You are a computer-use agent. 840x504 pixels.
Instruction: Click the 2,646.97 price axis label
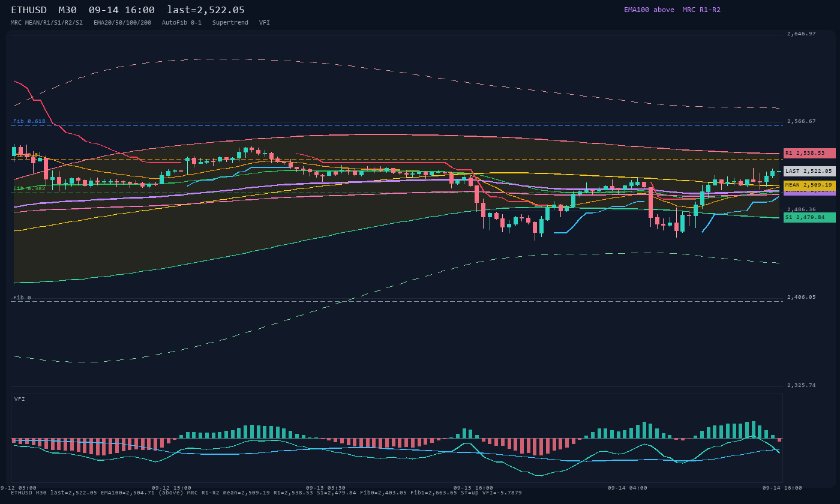point(802,34)
